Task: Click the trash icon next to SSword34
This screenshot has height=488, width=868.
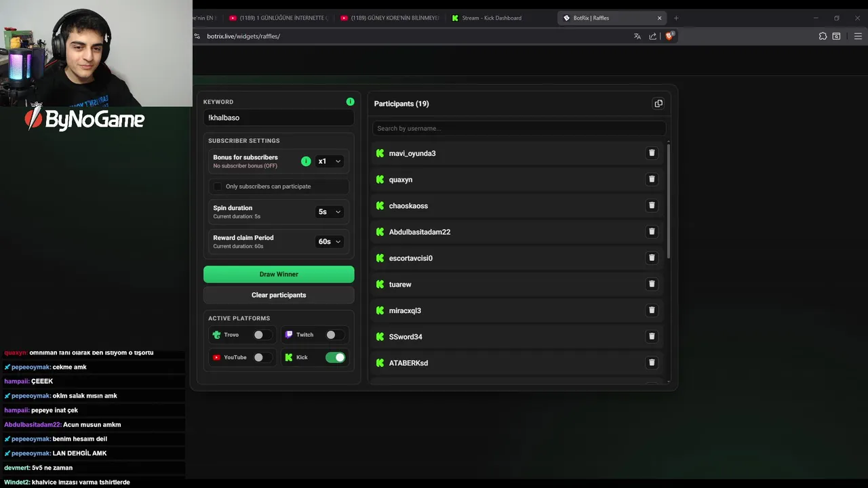Action: click(652, 336)
